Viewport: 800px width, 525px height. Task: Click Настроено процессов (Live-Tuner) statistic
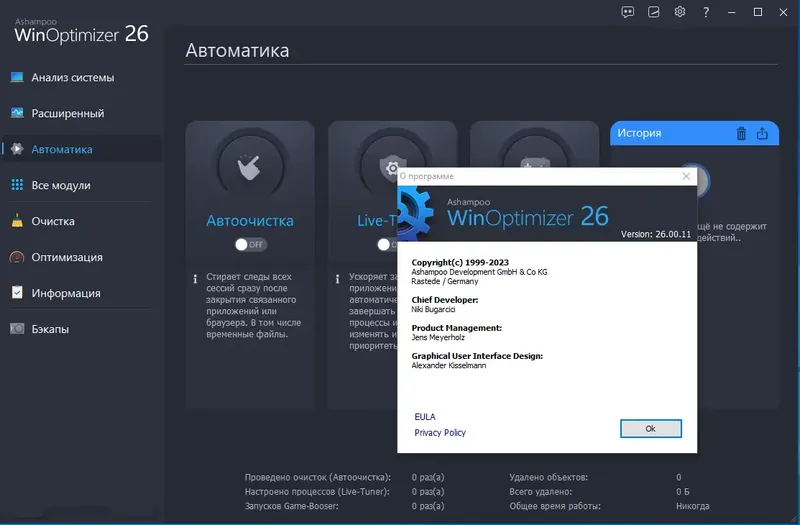click(x=317, y=491)
